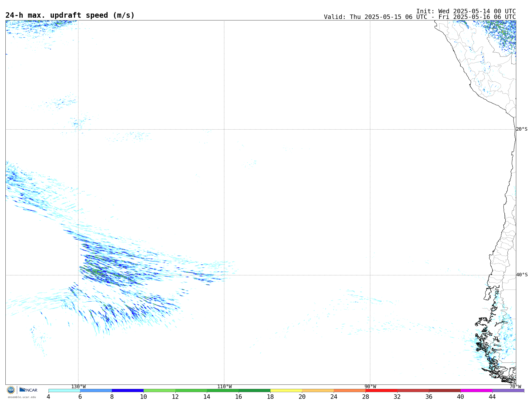
Task: Click the 70°W longitude label
Action: 515,387
